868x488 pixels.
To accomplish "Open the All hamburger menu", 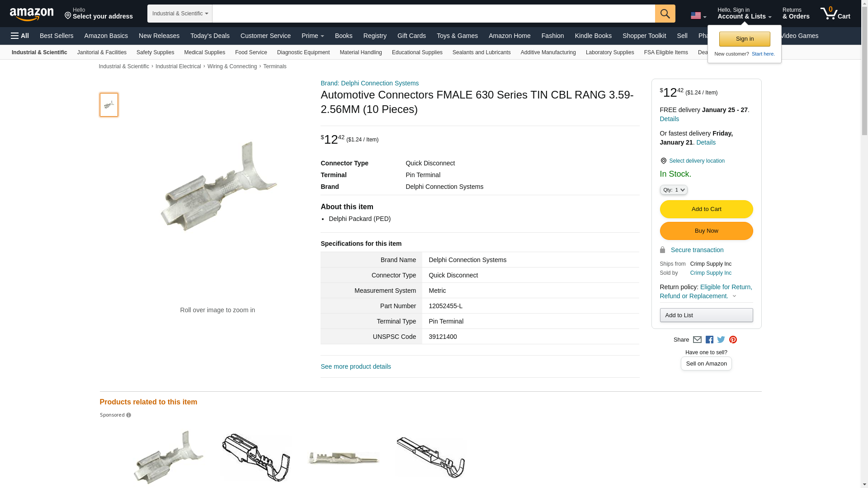I will (20, 36).
